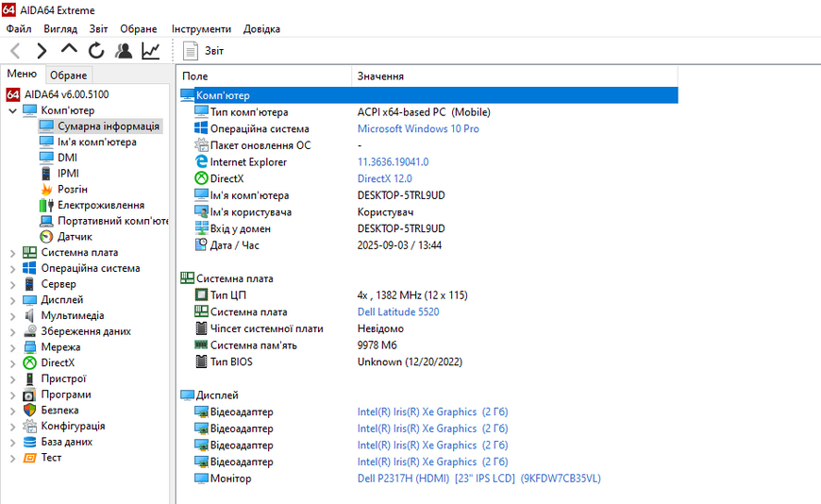Select the Розгін flame icon

46,189
